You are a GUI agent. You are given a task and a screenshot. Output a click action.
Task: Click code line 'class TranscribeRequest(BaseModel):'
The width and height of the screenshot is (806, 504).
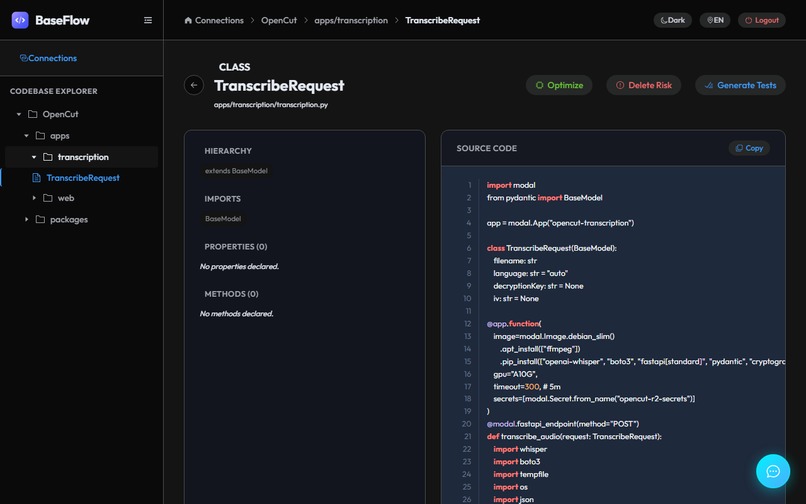[x=552, y=248]
